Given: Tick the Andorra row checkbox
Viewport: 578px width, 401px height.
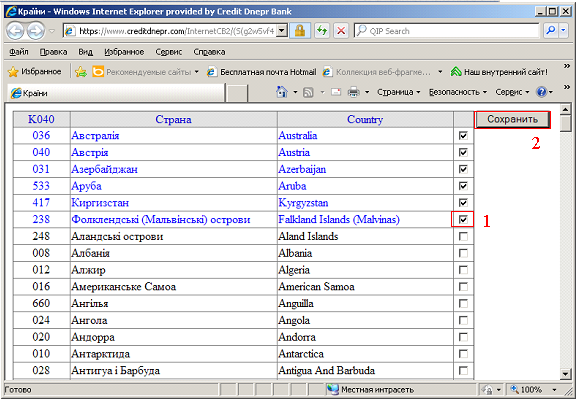Looking at the screenshot, I should click(463, 337).
